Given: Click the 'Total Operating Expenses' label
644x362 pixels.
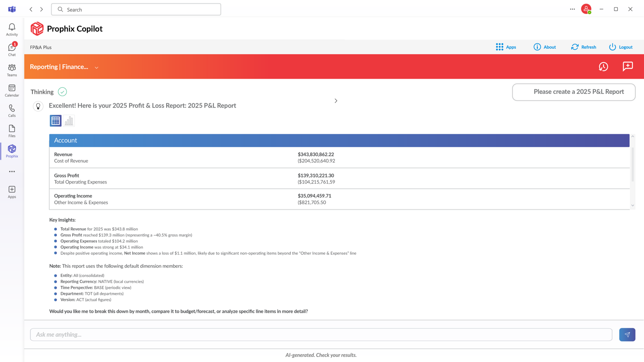Looking at the screenshot, I should point(80,182).
